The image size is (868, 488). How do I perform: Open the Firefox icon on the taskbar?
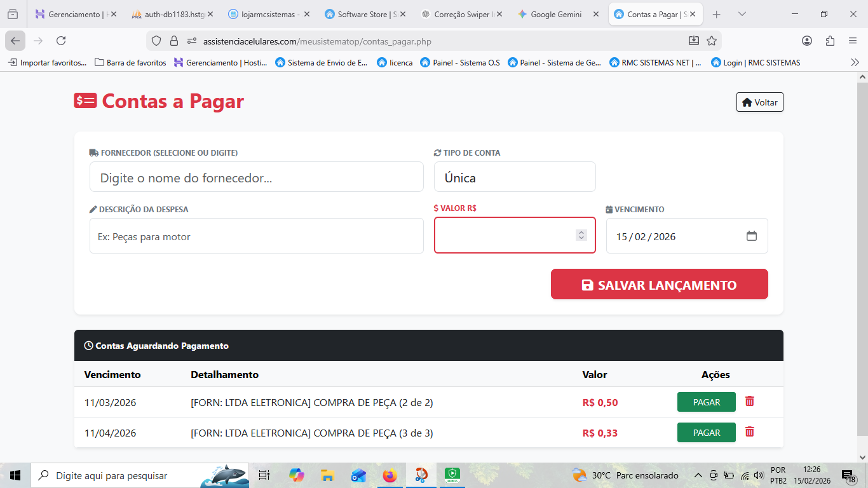(390, 475)
